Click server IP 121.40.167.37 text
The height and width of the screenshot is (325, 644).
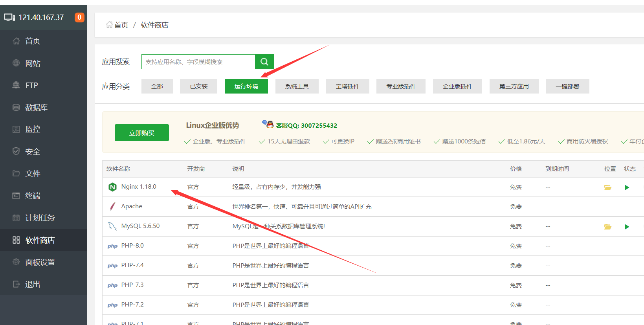coord(41,17)
